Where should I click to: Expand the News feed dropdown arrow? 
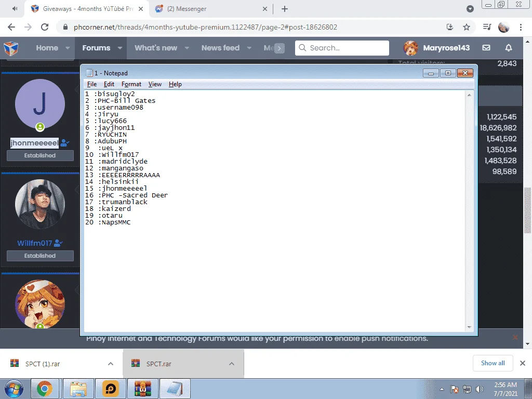[x=249, y=48]
